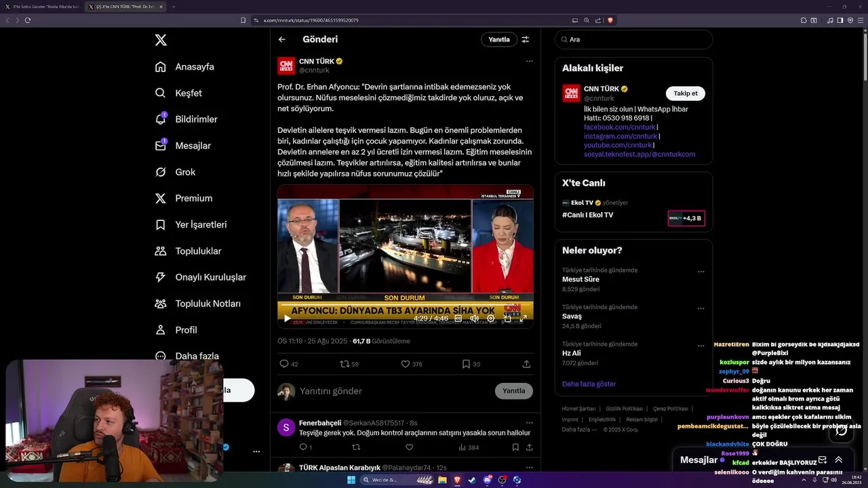Bookmark the Fenerbahçeli reply
This screenshot has height=488, width=868.
click(515, 447)
